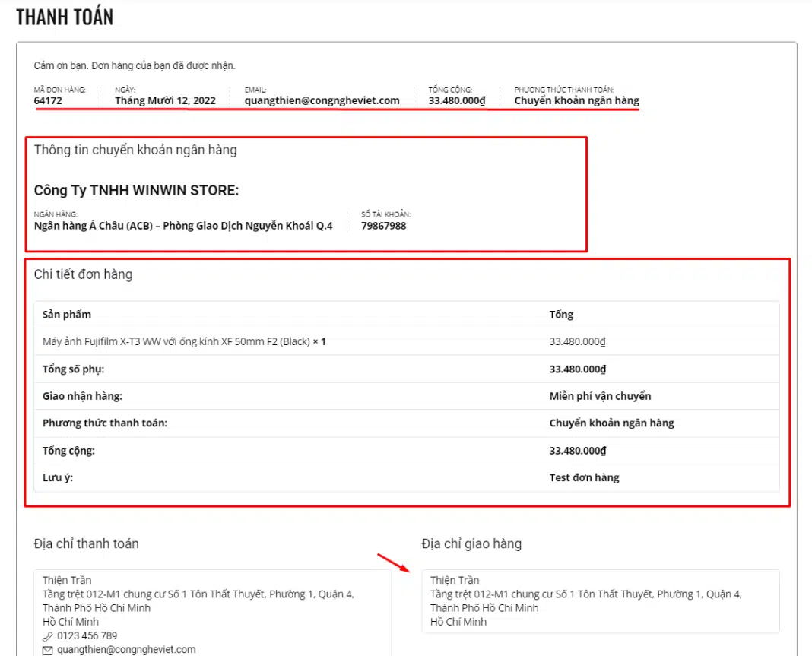Click the Tổng column header
Screen dimensions: 812x656
(561, 315)
